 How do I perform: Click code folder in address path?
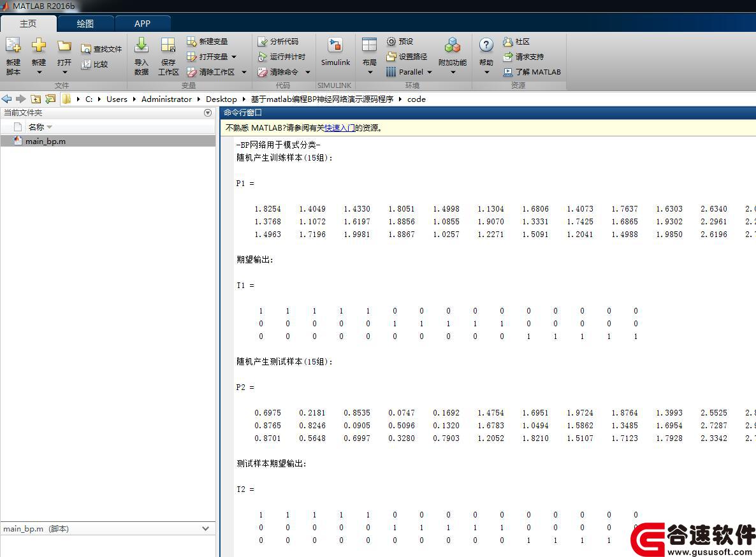(417, 99)
